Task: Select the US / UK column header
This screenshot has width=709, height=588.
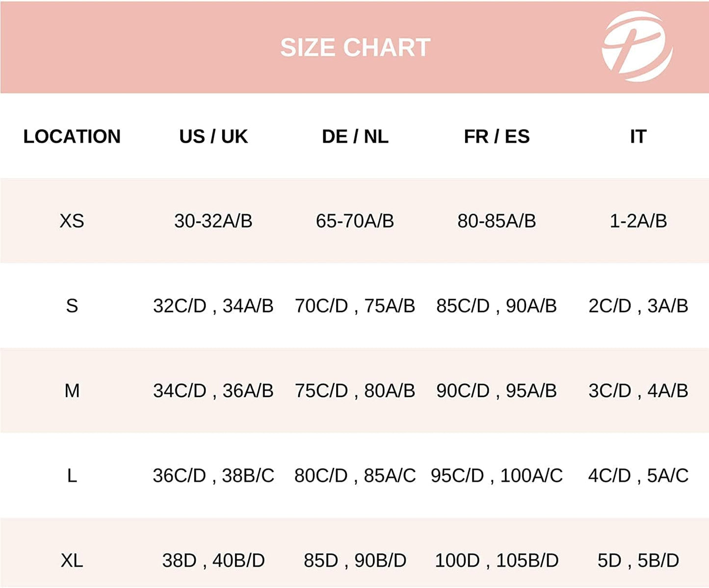Action: click(x=213, y=136)
